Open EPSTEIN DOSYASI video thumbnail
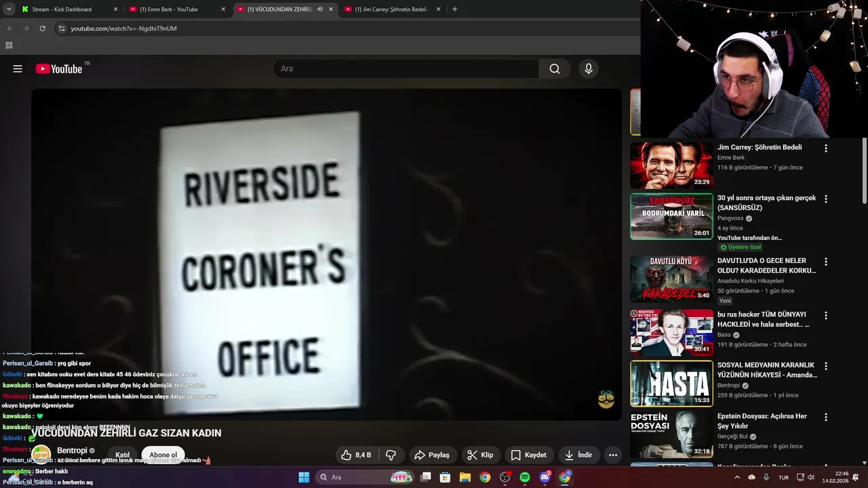 pos(671,434)
